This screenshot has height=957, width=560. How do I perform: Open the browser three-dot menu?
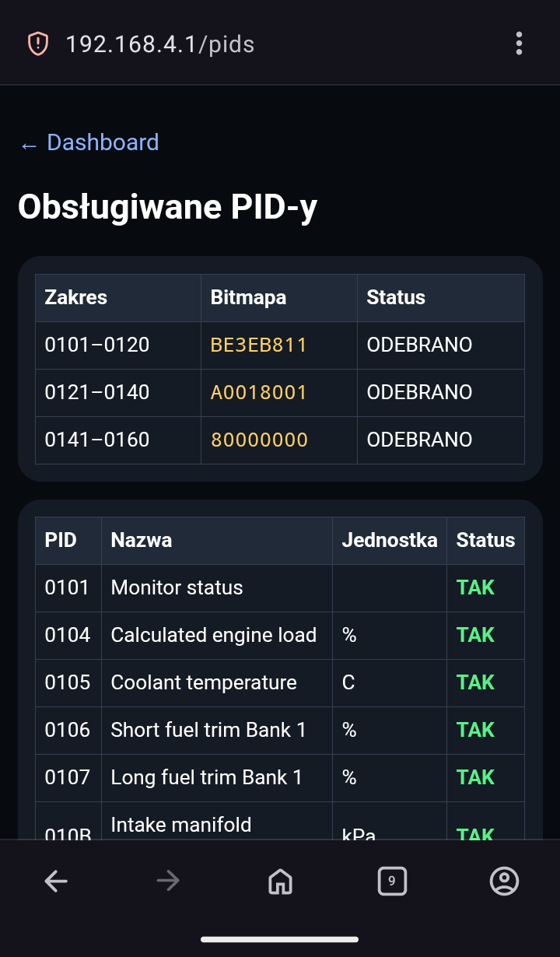(519, 44)
